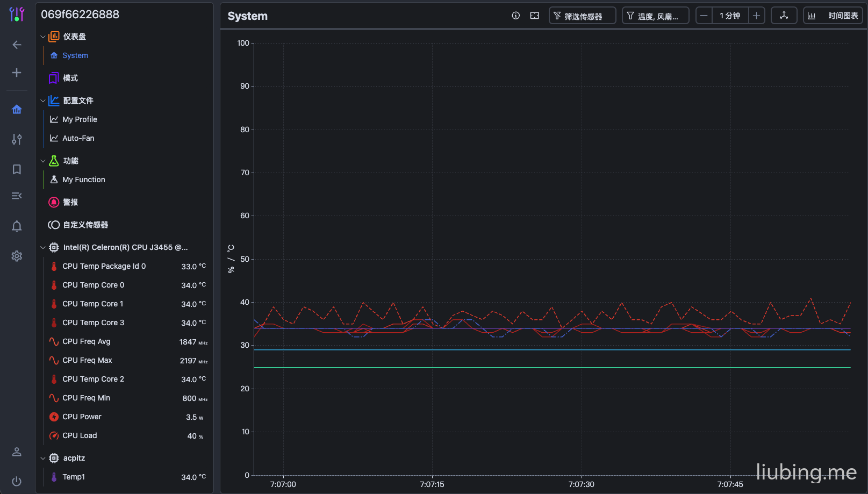Collapse the 配置文件 section
The image size is (868, 494).
(x=43, y=101)
